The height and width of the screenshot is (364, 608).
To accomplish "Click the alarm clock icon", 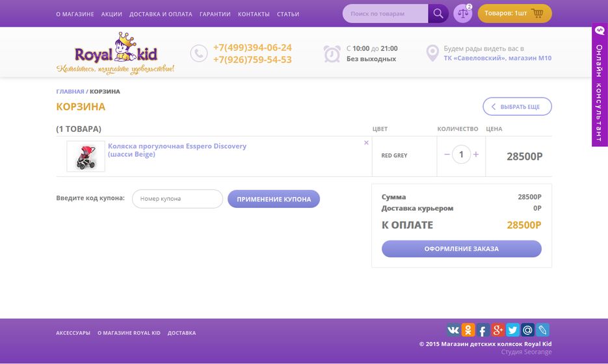I will pyautogui.click(x=332, y=53).
